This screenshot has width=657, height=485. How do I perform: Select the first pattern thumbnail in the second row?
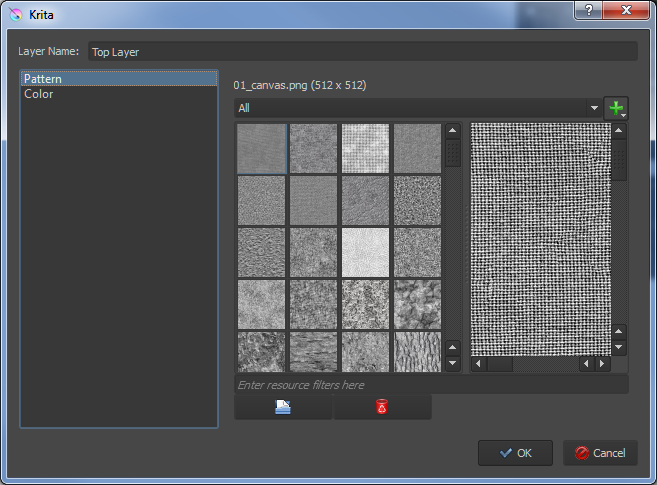point(261,201)
